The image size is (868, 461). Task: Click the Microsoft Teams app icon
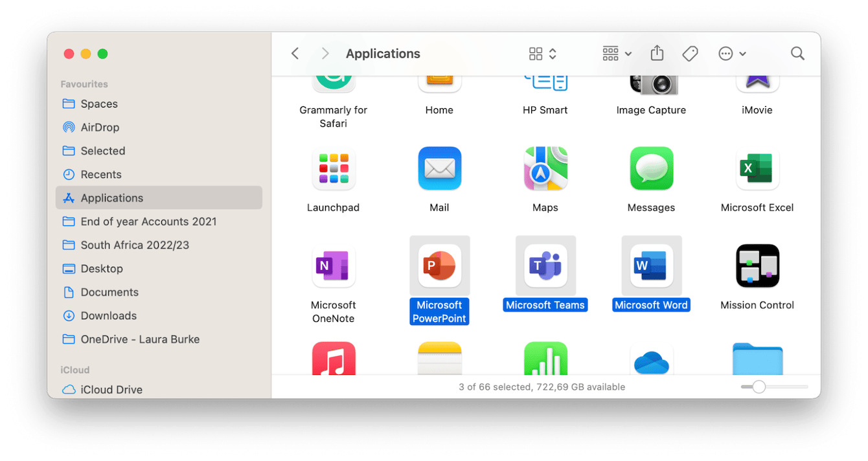click(545, 265)
